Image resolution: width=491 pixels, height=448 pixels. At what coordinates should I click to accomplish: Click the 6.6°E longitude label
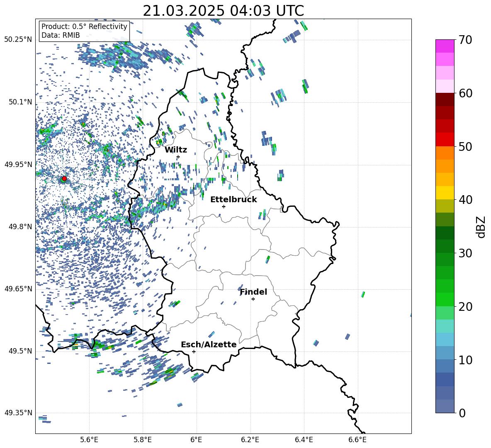pyautogui.click(x=357, y=440)
